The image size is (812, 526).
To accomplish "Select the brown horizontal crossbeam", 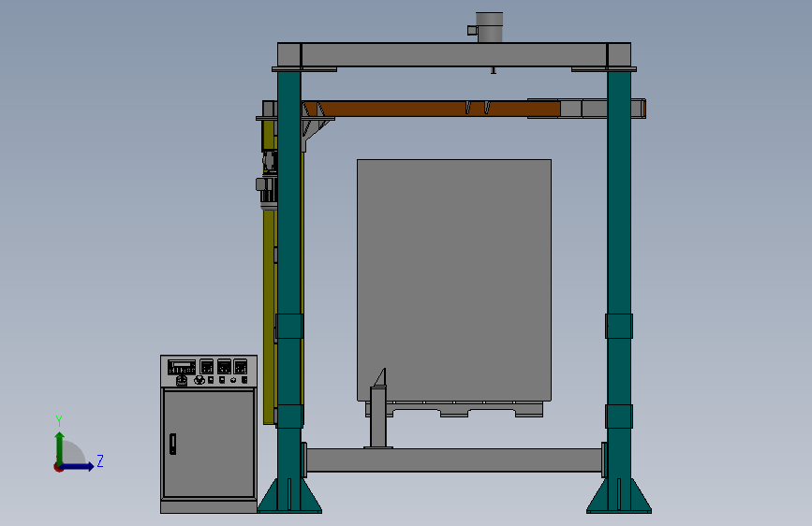I will click(x=431, y=109).
